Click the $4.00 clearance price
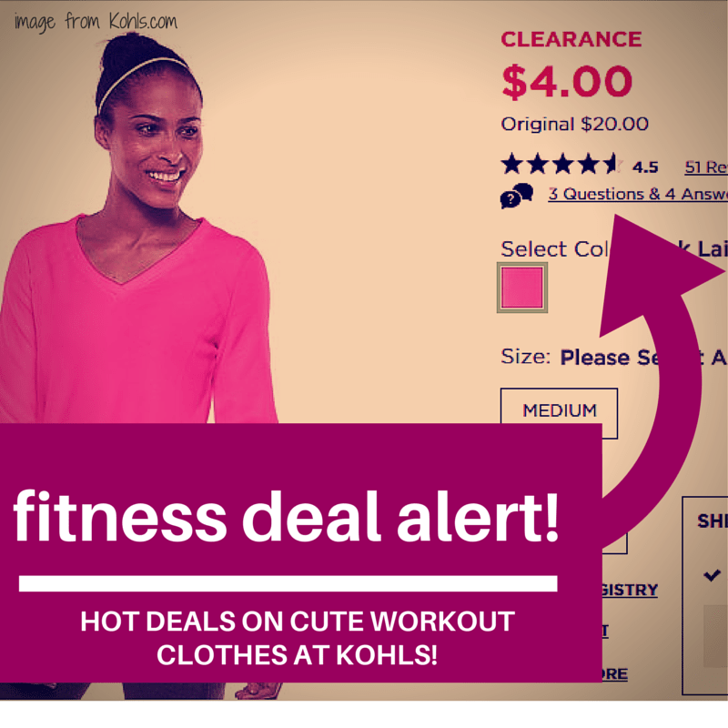Viewport: 728px width, 728px height. pos(567,81)
